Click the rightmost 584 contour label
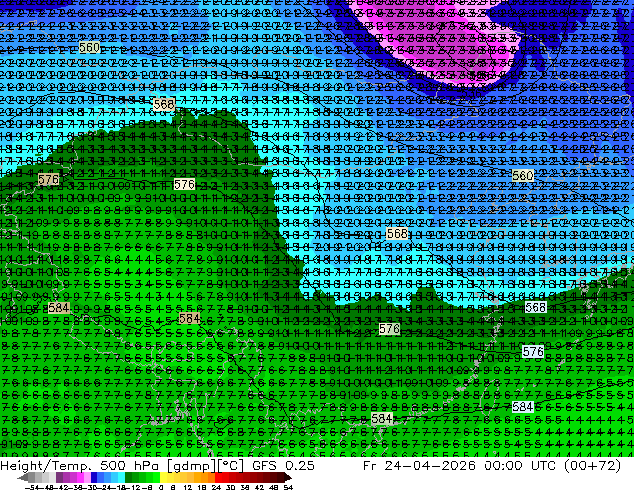This screenshot has height=490, width=634. (x=522, y=407)
